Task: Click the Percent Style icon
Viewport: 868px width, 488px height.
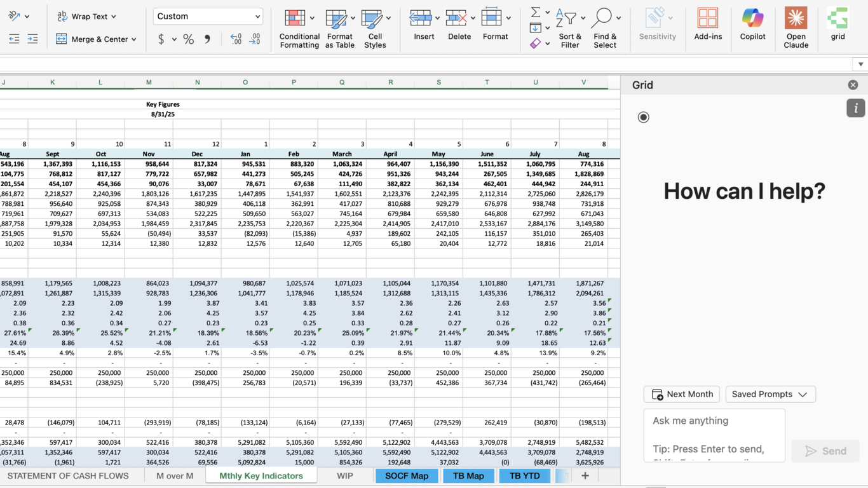Action: click(x=189, y=39)
